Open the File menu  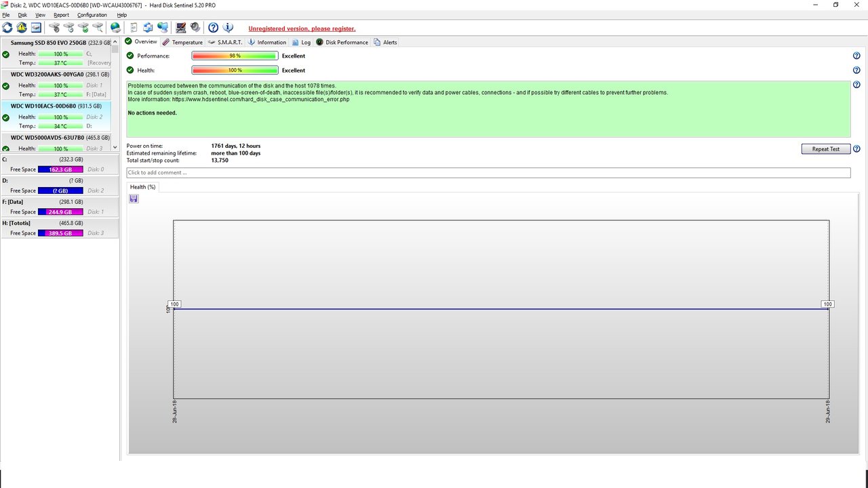click(6, 15)
